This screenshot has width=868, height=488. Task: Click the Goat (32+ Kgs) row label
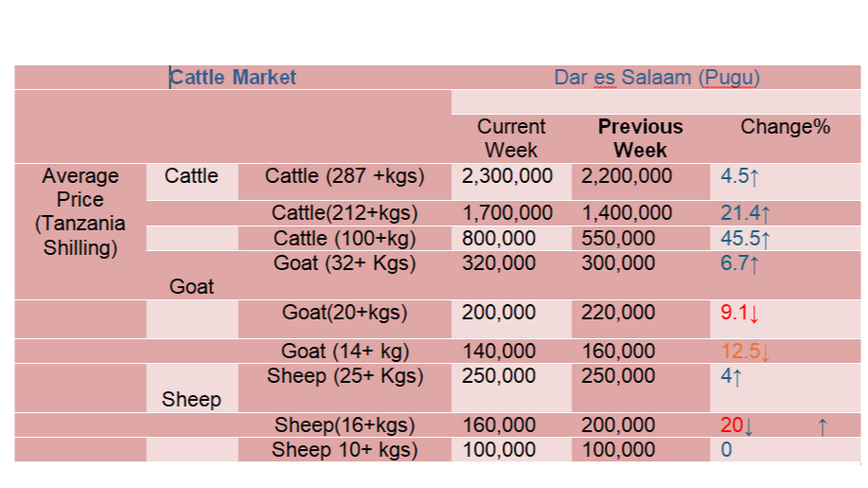(344, 263)
